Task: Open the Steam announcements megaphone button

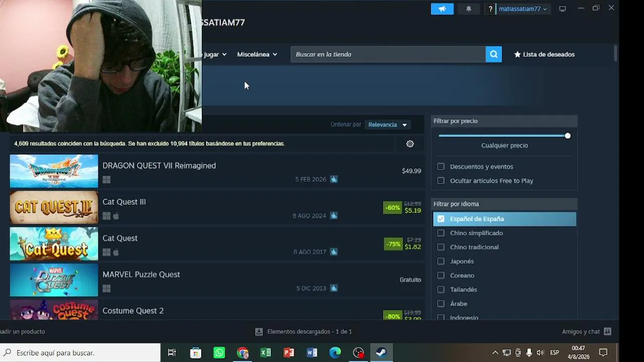Action: [x=442, y=9]
